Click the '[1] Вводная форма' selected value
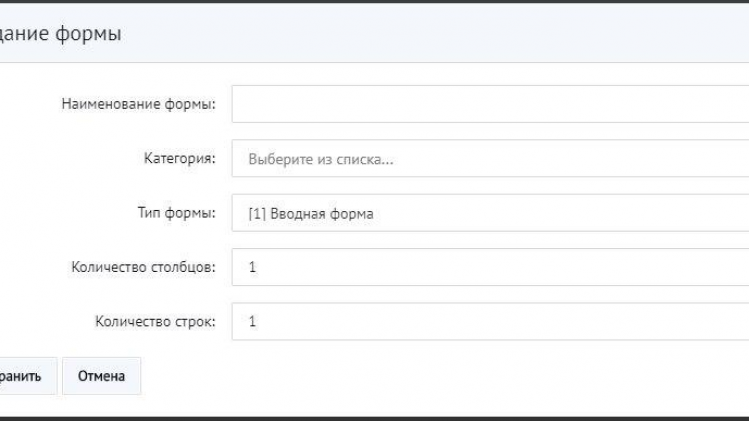 point(311,214)
